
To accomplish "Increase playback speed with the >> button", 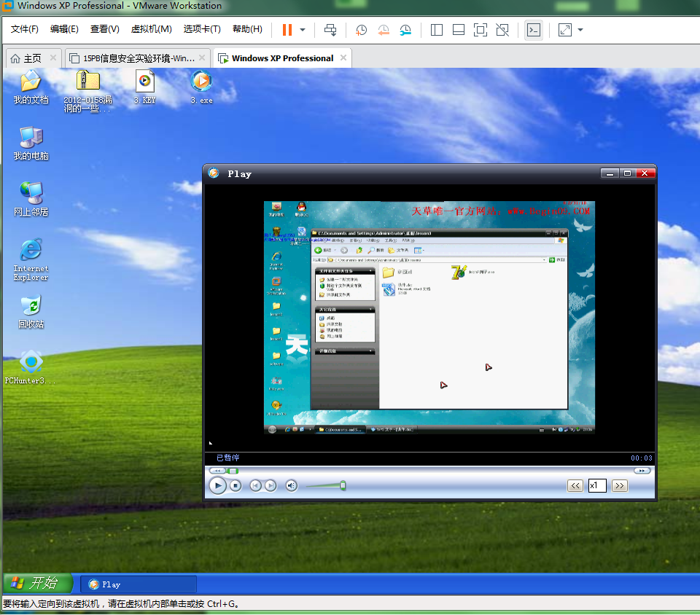I will pyautogui.click(x=620, y=486).
